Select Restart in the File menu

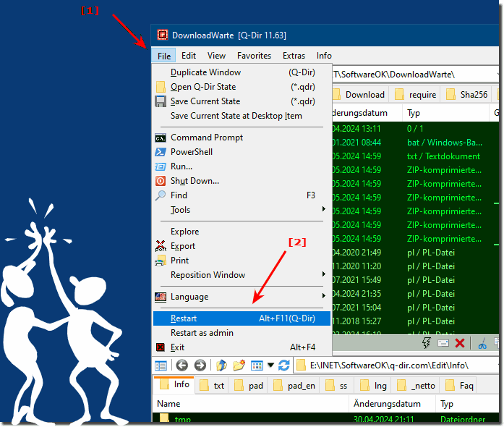click(x=242, y=318)
